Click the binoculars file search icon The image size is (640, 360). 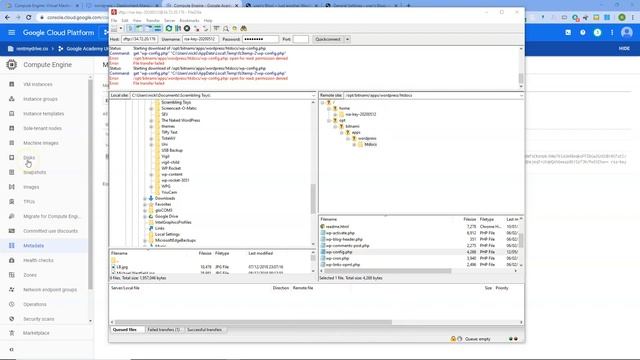[244, 29]
